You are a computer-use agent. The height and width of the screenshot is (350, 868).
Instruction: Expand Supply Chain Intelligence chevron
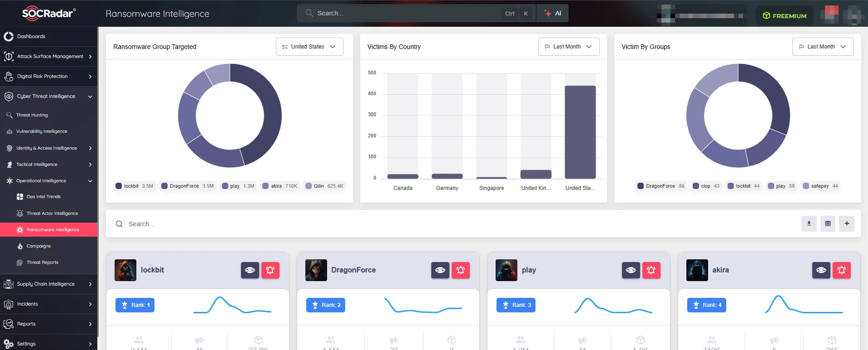click(x=90, y=284)
